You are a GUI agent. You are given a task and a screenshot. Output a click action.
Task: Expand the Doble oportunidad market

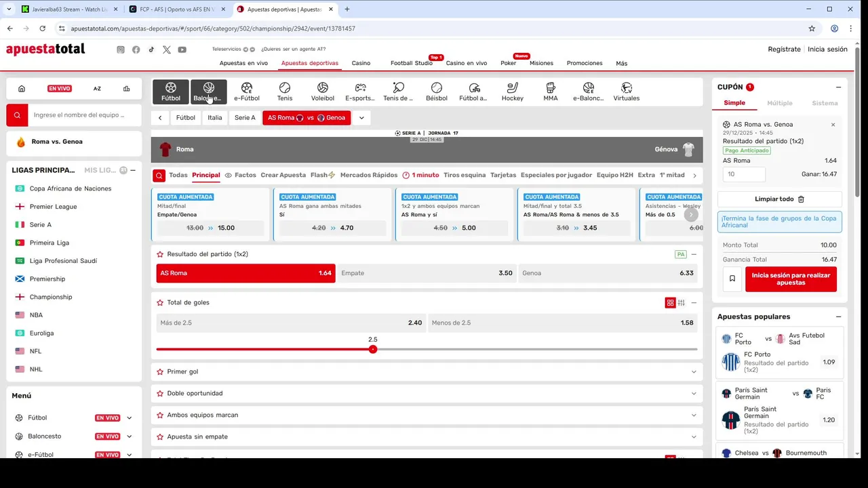pyautogui.click(x=694, y=394)
